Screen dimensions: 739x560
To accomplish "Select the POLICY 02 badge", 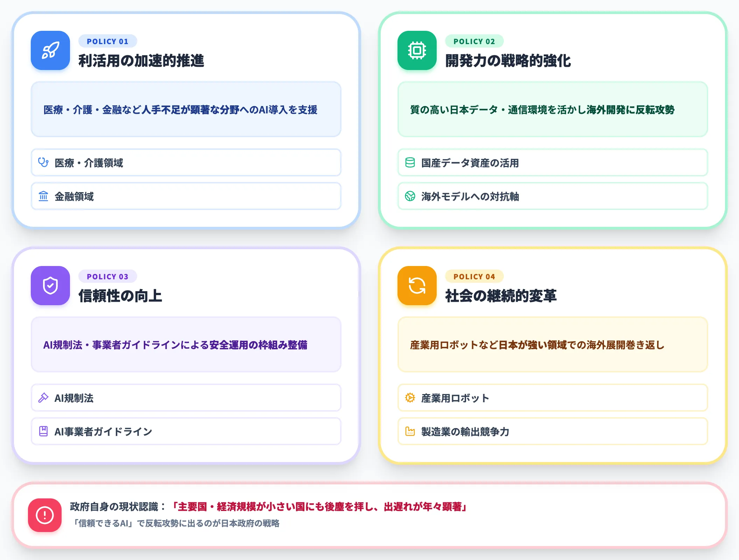I will [474, 41].
